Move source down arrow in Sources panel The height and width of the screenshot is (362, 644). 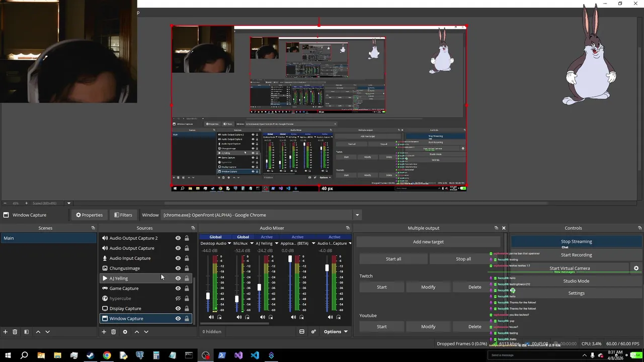click(x=146, y=332)
